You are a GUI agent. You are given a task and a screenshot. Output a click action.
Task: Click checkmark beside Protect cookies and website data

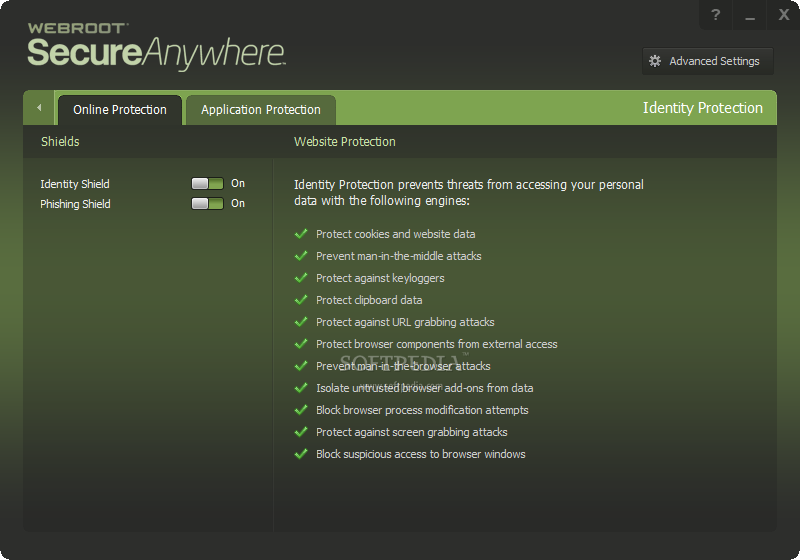tap(301, 234)
